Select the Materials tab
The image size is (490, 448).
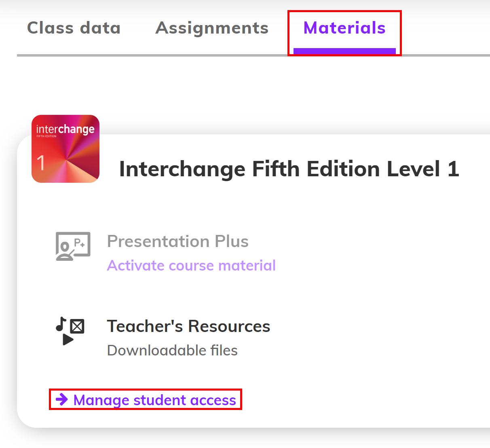pos(344,28)
